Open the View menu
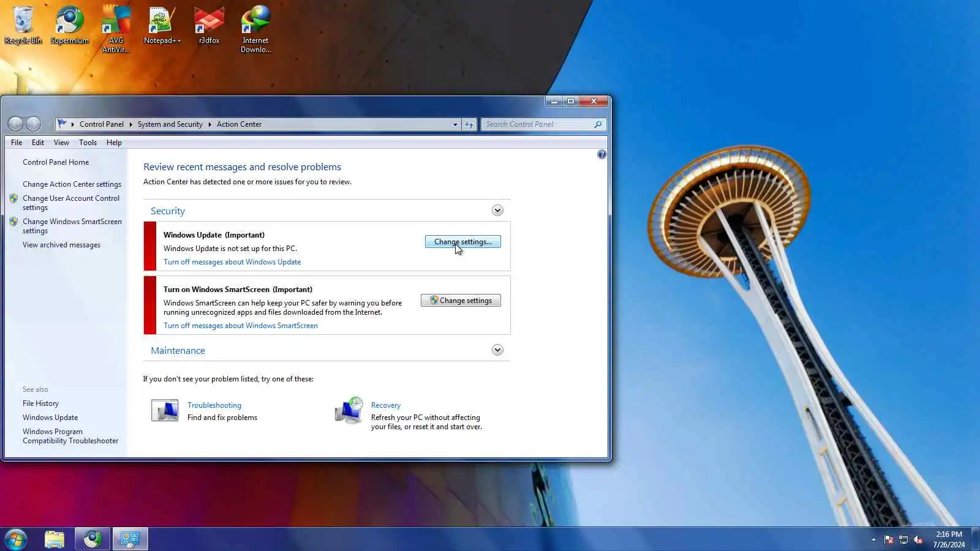Screen dimensions: 980x551 (x=61, y=143)
